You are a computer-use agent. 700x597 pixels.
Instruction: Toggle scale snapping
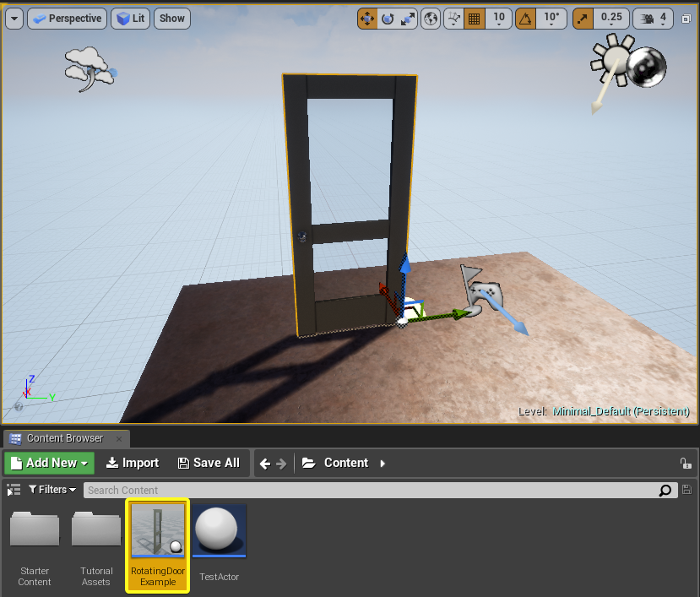[583, 18]
